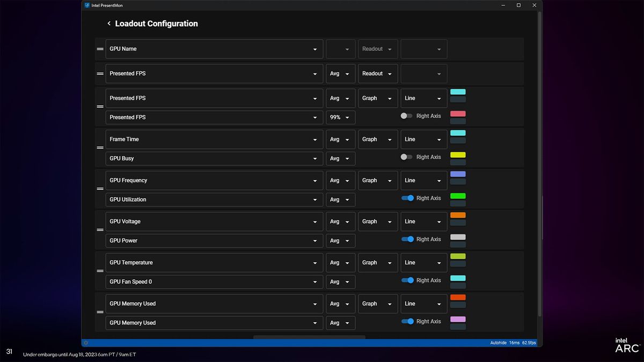The height and width of the screenshot is (362, 644).
Task: Disable Right Axis for GPU Temperature graph
Action: [408, 280]
